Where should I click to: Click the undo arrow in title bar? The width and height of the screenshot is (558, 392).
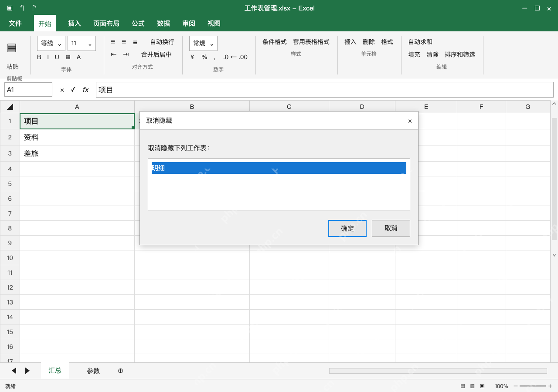point(22,8)
